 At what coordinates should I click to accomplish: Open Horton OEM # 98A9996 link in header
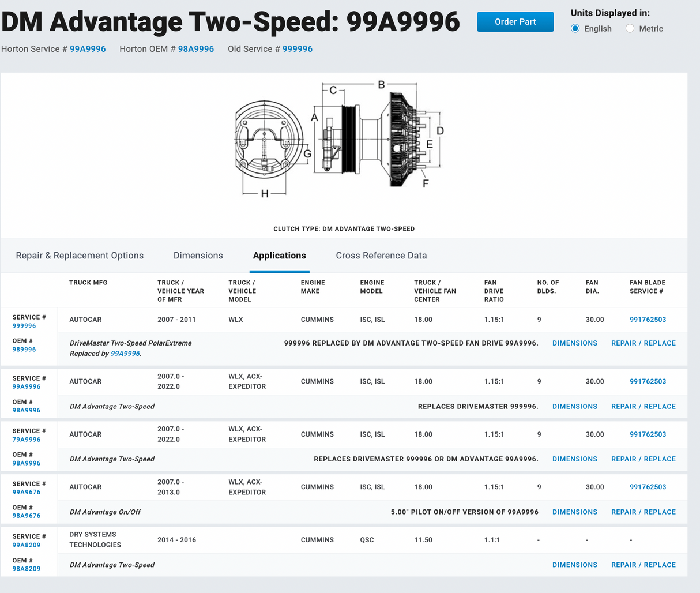coord(195,49)
